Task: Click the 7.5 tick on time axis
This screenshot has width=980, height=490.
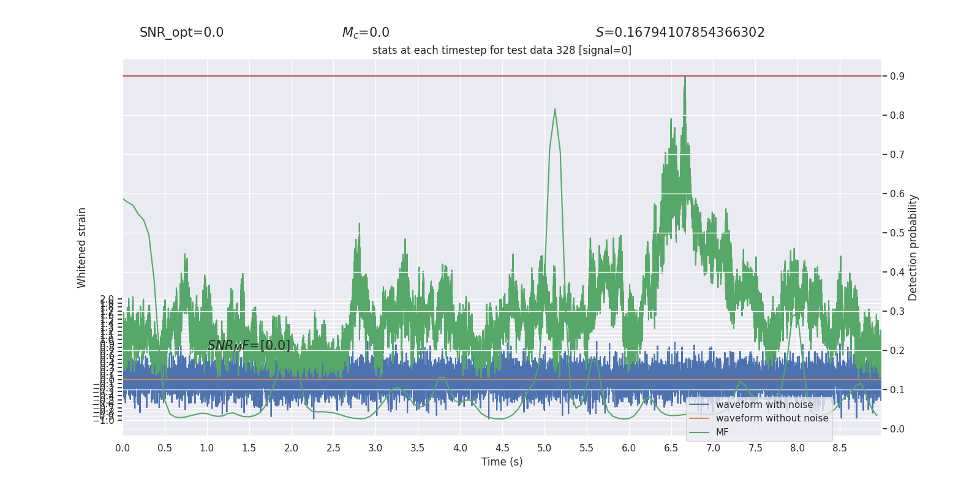Action: tap(755, 448)
